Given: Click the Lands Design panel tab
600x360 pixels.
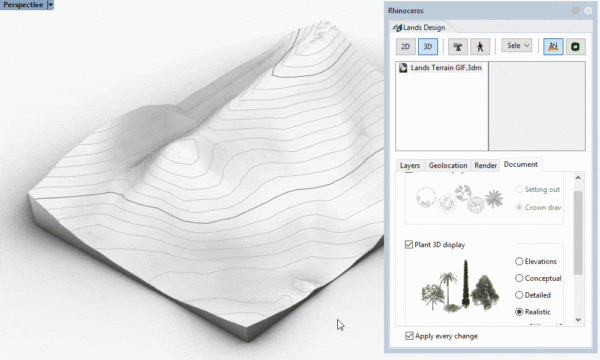Looking at the screenshot, I should coord(419,28).
